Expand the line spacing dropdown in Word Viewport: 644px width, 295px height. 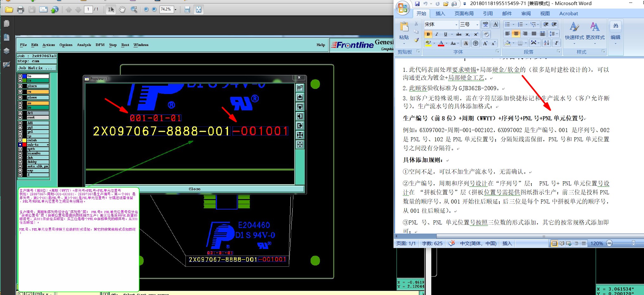[x=557, y=34]
